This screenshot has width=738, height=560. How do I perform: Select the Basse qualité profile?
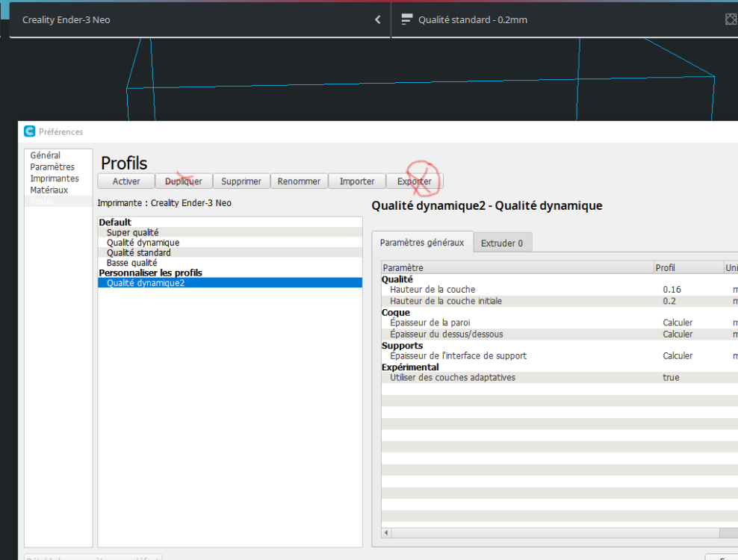pyautogui.click(x=230, y=263)
